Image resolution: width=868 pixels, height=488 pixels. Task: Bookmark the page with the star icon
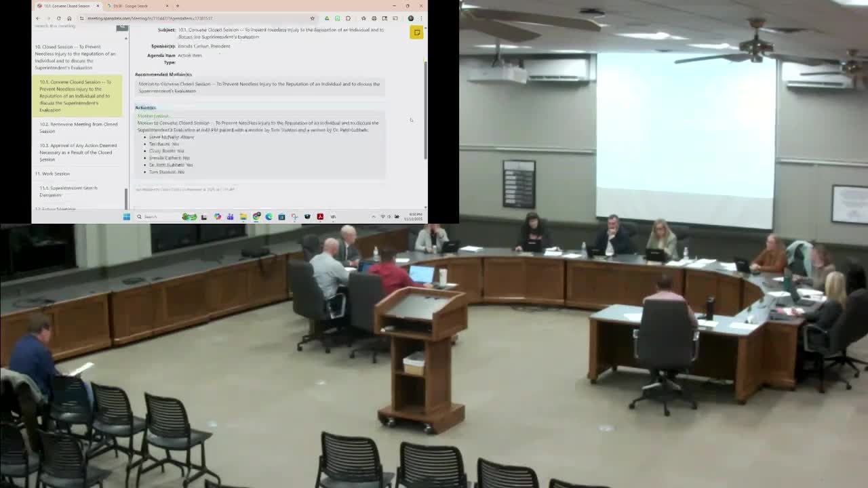coord(312,18)
